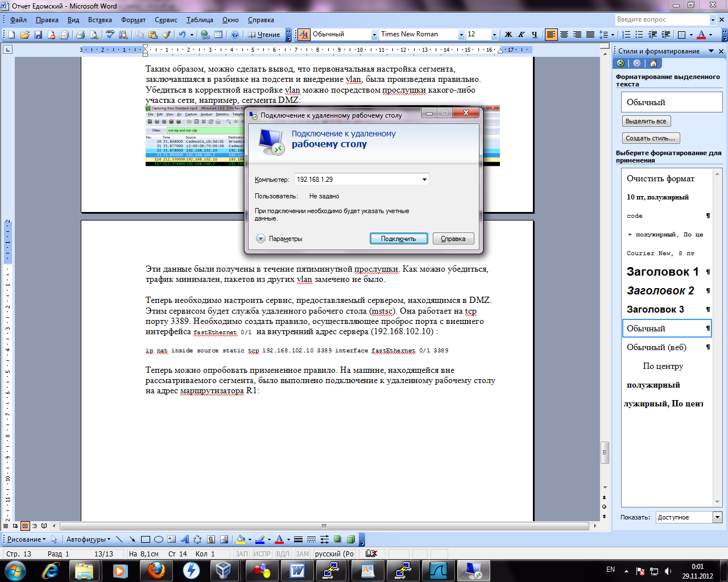Open the Автофигуры shapes dropdown

pos(88,539)
